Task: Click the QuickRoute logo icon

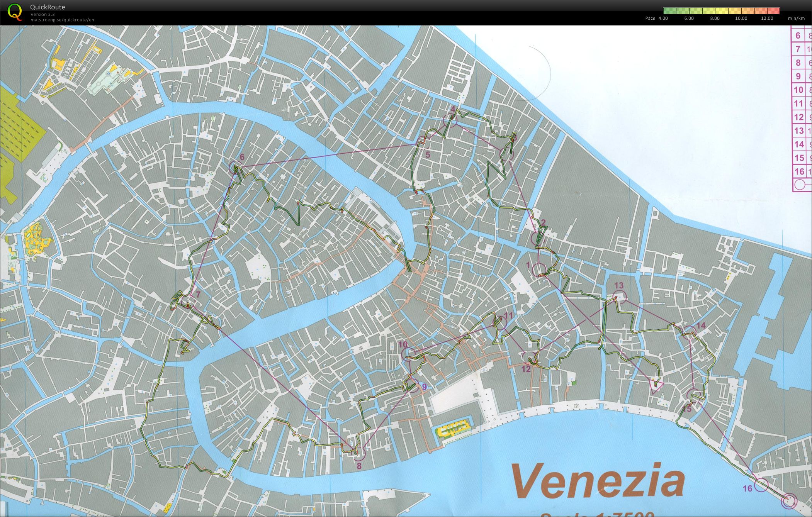Action: [15, 12]
